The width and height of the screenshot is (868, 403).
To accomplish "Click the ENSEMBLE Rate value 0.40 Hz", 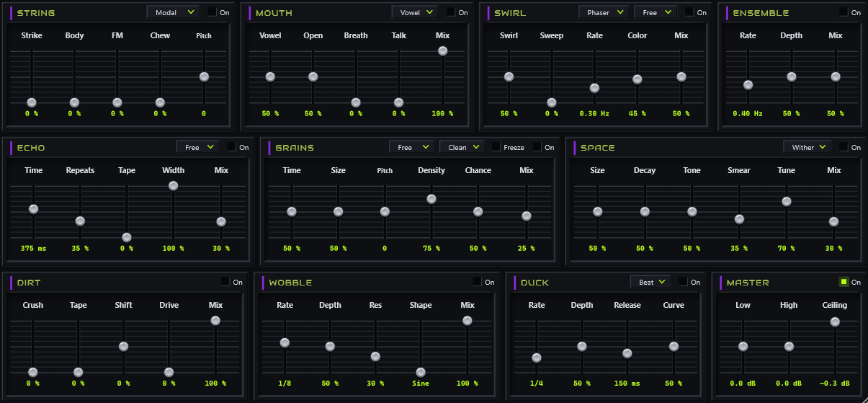I will tap(748, 113).
